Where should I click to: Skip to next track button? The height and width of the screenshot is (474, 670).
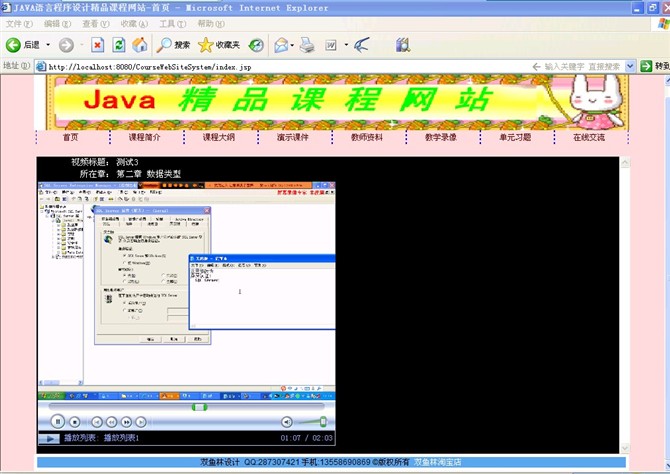coord(141,422)
